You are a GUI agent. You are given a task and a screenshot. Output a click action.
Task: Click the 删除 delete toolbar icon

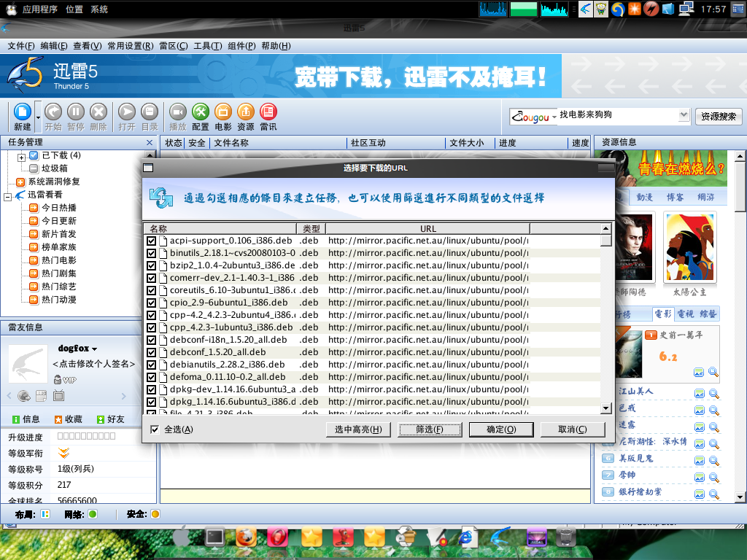[x=98, y=112]
